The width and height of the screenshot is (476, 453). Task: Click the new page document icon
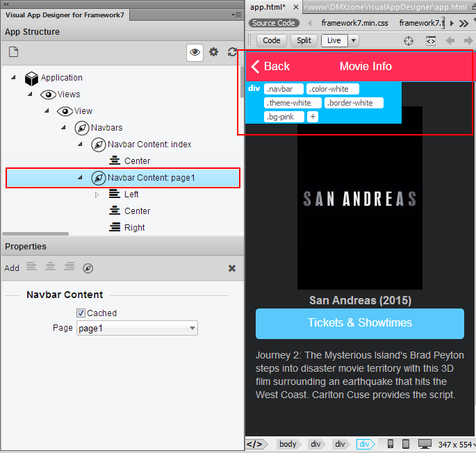tap(13, 52)
